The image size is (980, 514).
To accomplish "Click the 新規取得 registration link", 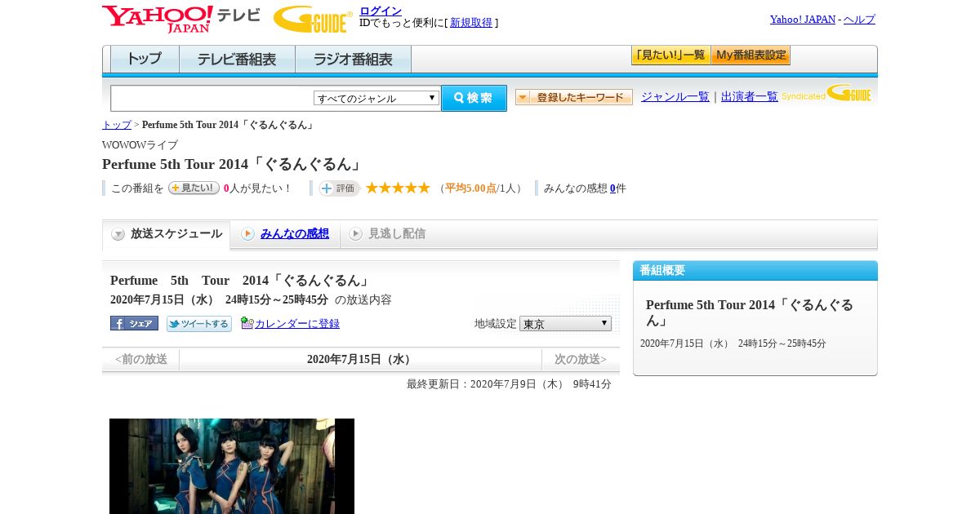I will point(471,23).
